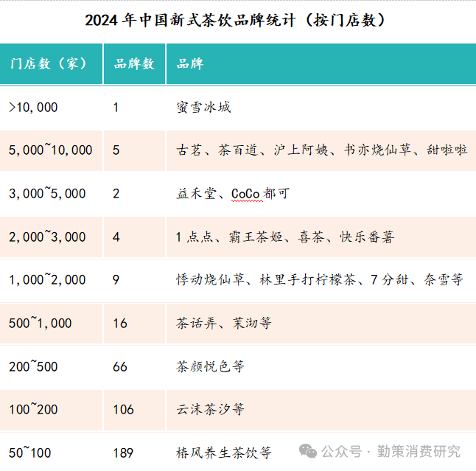Select brand count 189
Image resolution: width=476 pixels, height=471 pixels.
coord(123,453)
